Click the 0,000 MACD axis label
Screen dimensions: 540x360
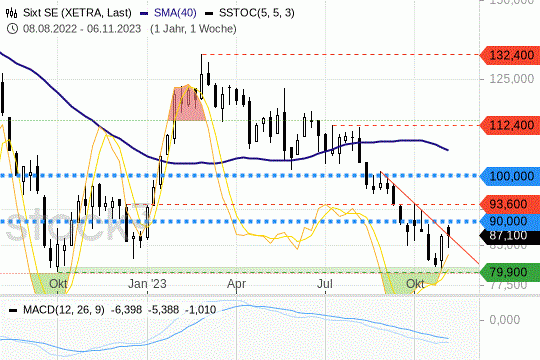505,320
